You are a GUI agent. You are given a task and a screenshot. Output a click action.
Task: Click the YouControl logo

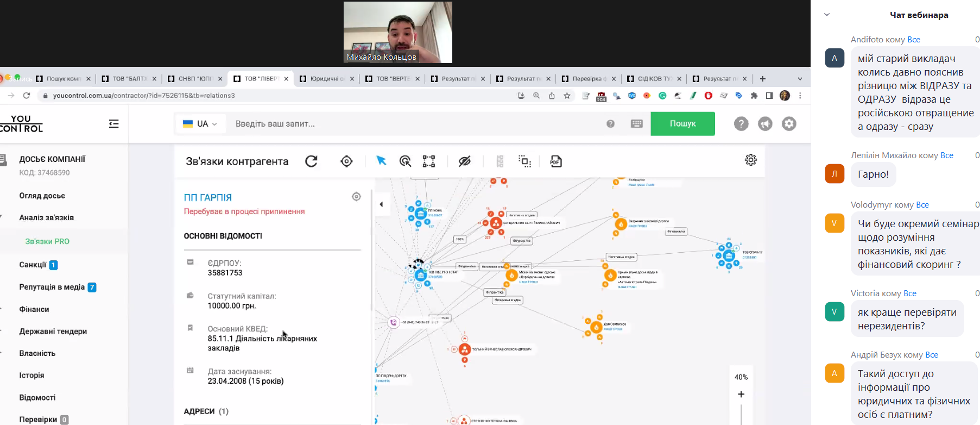coord(21,124)
